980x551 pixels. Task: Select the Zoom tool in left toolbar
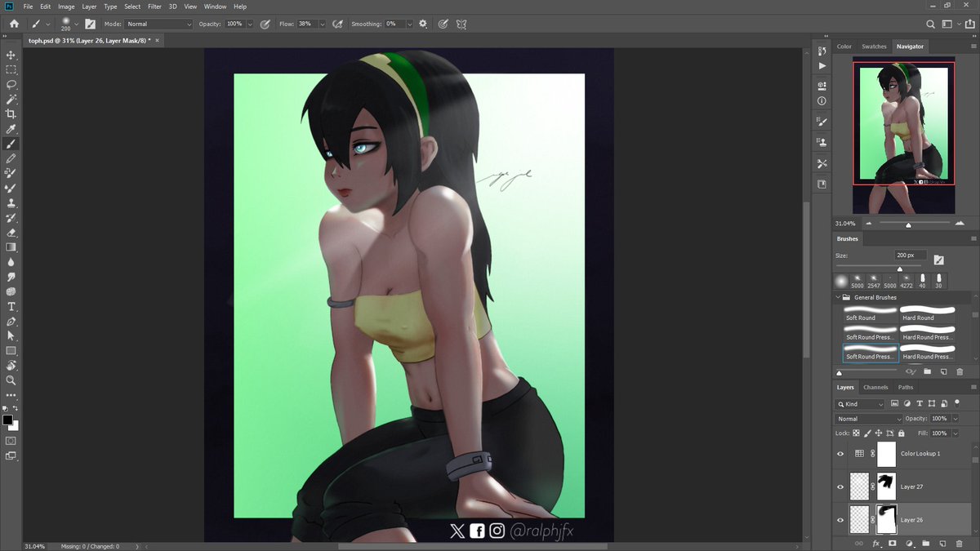click(x=11, y=380)
